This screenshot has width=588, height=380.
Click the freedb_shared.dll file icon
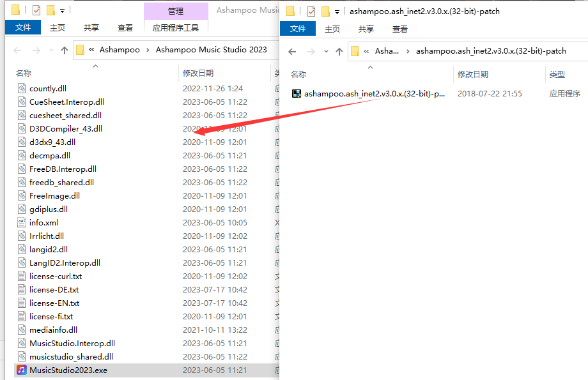[22, 183]
